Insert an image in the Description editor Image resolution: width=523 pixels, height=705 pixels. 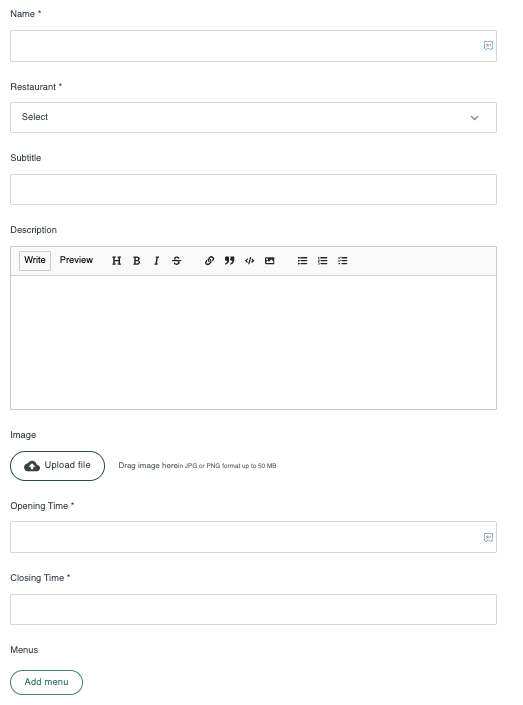tap(269, 261)
